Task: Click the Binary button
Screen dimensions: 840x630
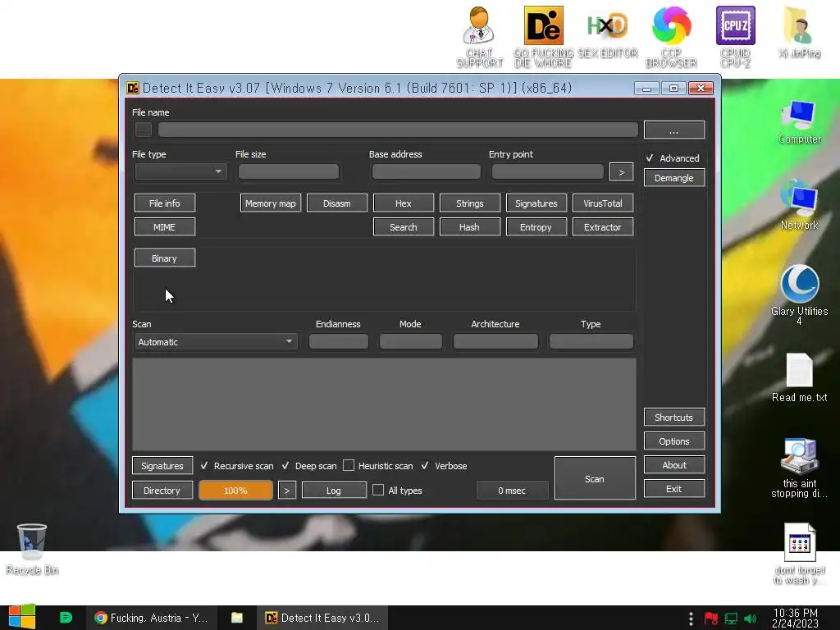Action: 164,258
